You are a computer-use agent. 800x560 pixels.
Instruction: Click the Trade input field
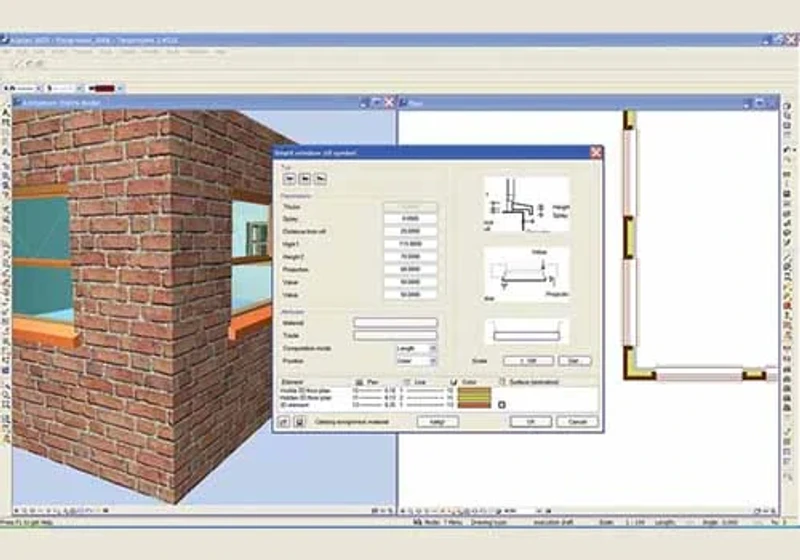point(395,336)
